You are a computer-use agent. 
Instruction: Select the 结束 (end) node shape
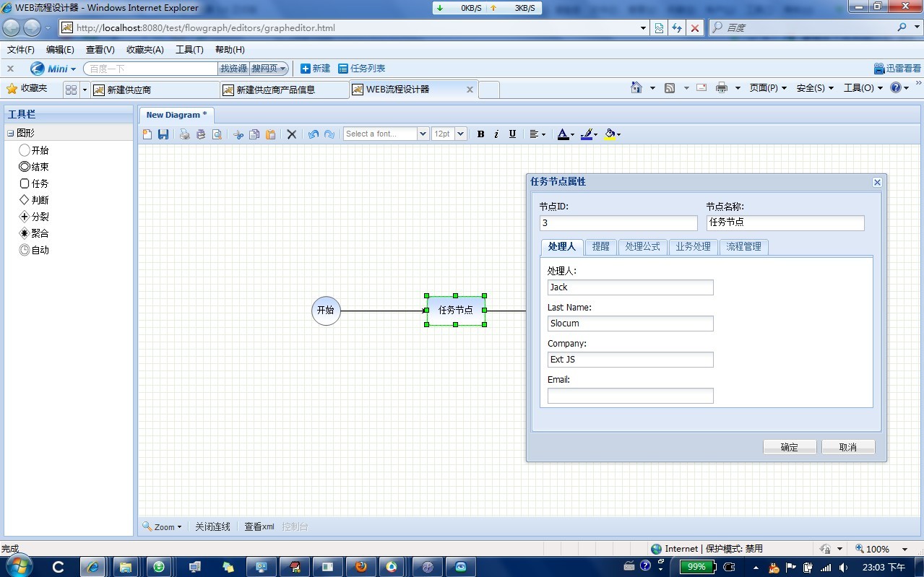coord(34,167)
